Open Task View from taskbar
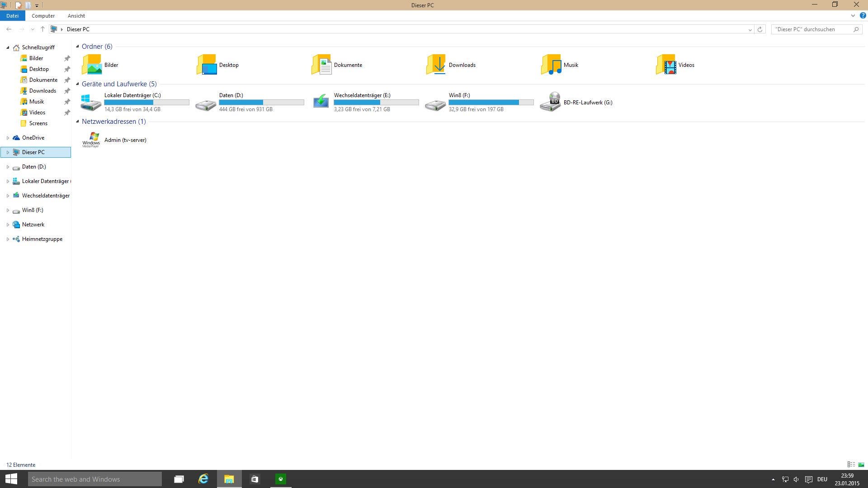Viewport: 868px width, 488px height. pyautogui.click(x=179, y=479)
